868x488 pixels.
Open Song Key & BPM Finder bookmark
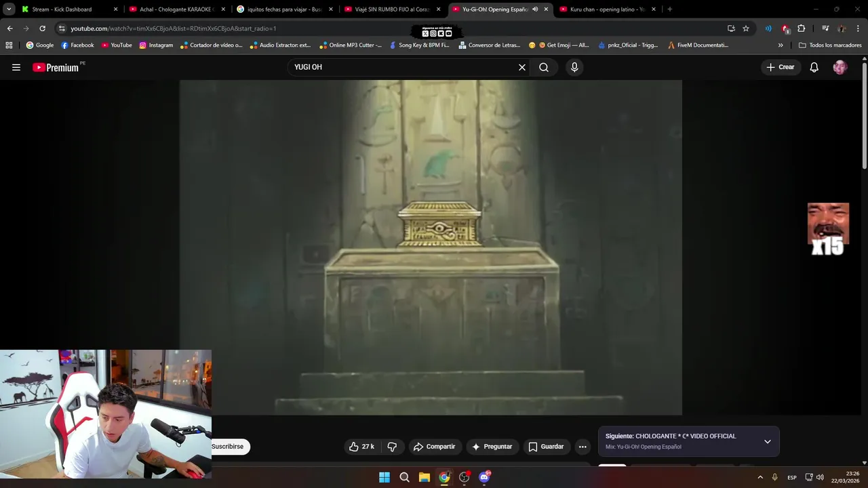tap(419, 45)
